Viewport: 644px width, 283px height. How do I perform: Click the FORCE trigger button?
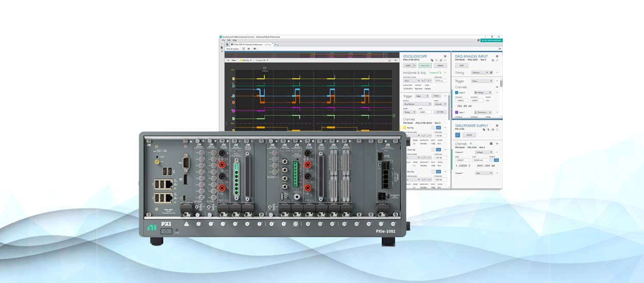click(436, 96)
